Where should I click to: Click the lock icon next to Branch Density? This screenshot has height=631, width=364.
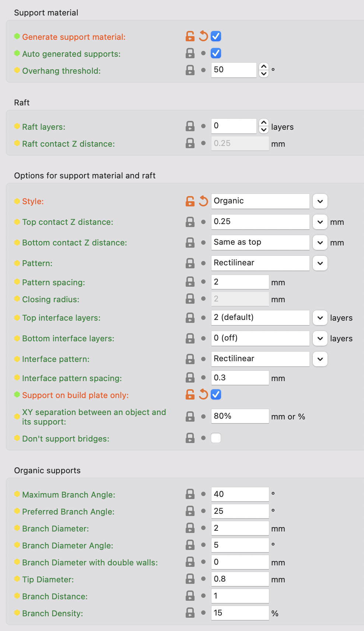point(190,613)
